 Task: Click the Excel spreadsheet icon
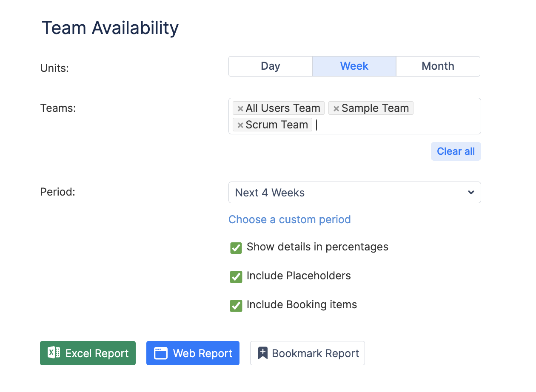(x=54, y=353)
